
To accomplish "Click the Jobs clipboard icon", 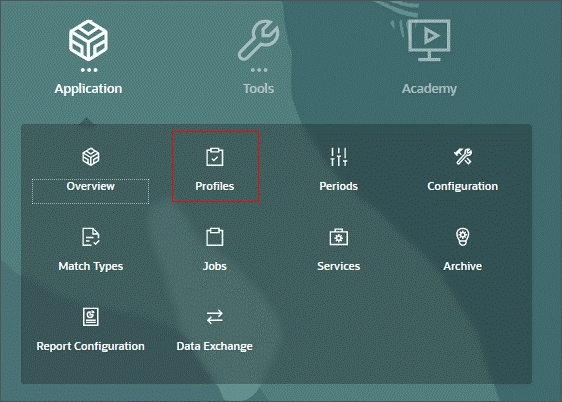I will click(215, 237).
